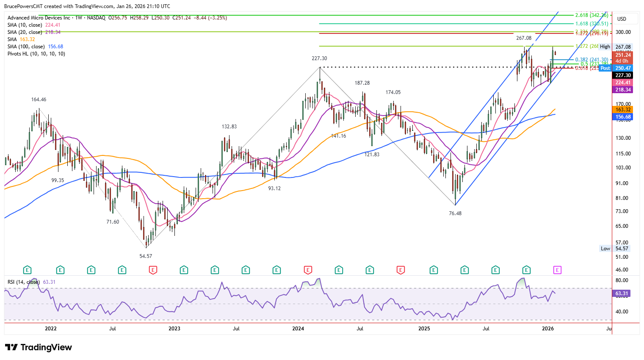Image resolution: width=644 pixels, height=360 pixels.
Task: Click the purple 63.31 RSI axis label
Action: (x=622, y=294)
